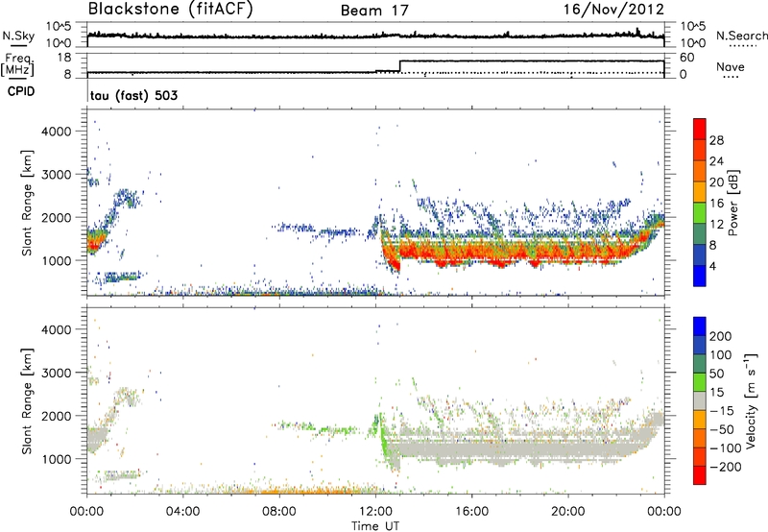This screenshot has height=532, width=768.
Task: Click the power colorbar '4' tick label
Action: tap(712, 266)
